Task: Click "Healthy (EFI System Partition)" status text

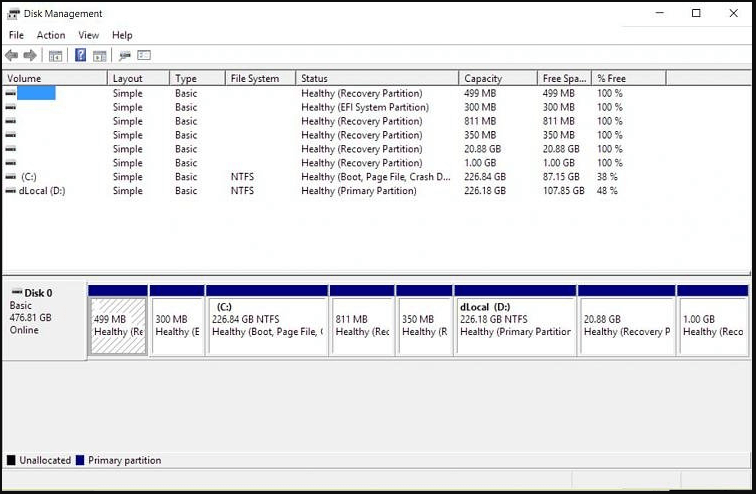Action: [365, 107]
